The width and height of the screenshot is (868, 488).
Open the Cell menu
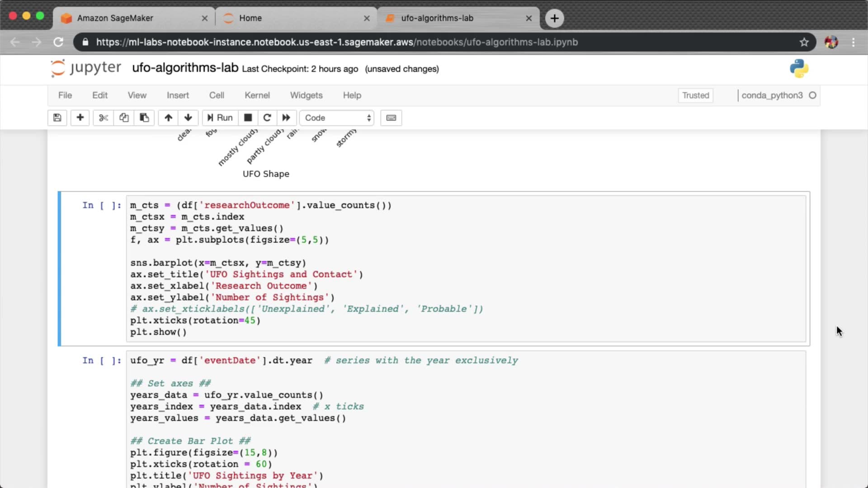217,95
